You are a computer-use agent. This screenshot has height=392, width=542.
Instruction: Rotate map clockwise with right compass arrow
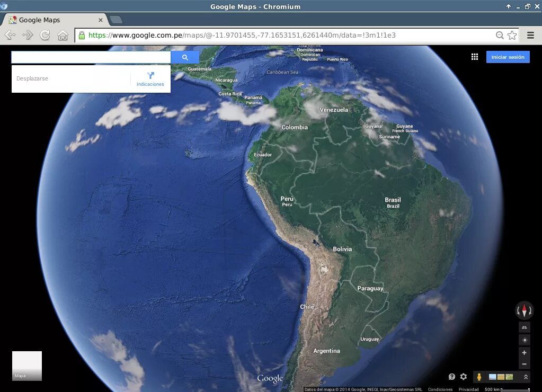click(530, 311)
